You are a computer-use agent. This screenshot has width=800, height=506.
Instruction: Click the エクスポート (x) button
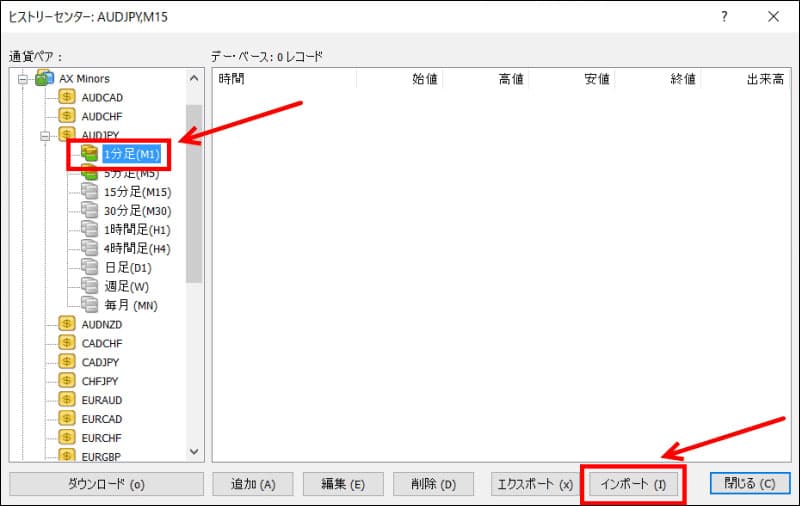pos(535,484)
